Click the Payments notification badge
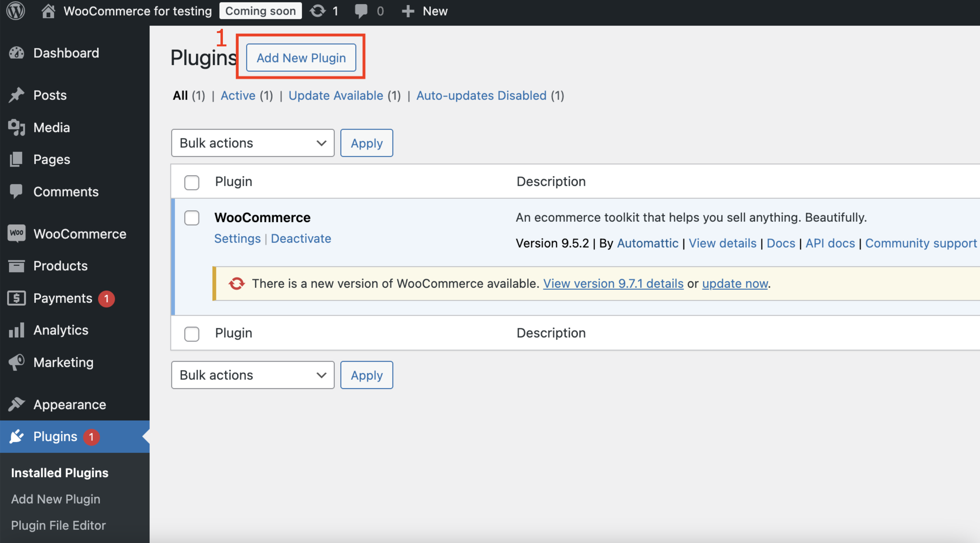980x543 pixels. pyautogui.click(x=106, y=298)
